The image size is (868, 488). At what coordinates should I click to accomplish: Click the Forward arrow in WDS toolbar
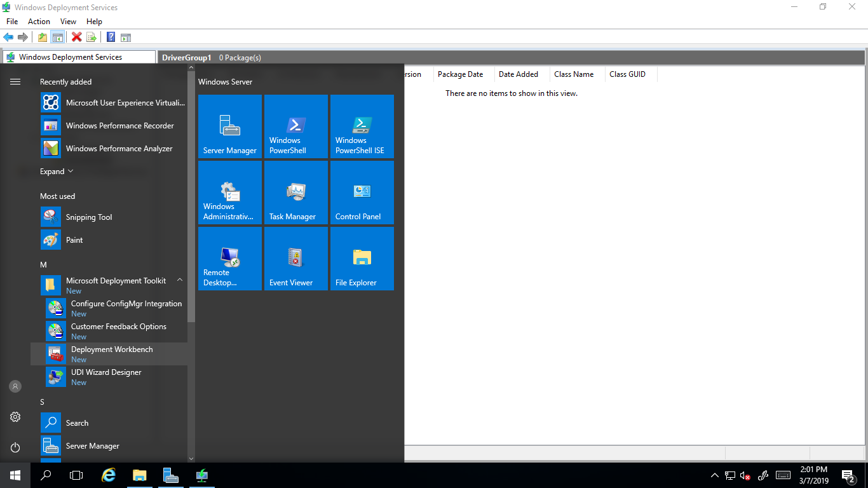[23, 37]
